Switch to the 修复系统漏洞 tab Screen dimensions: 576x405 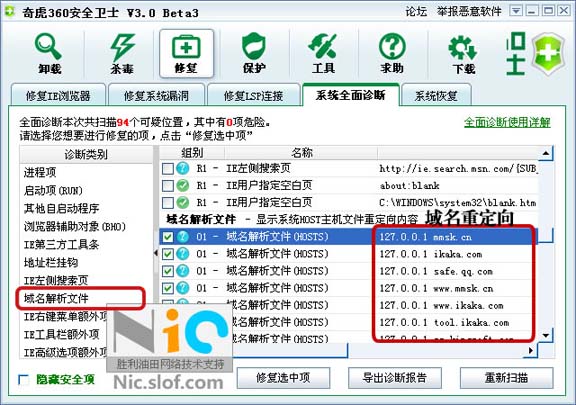(x=156, y=96)
